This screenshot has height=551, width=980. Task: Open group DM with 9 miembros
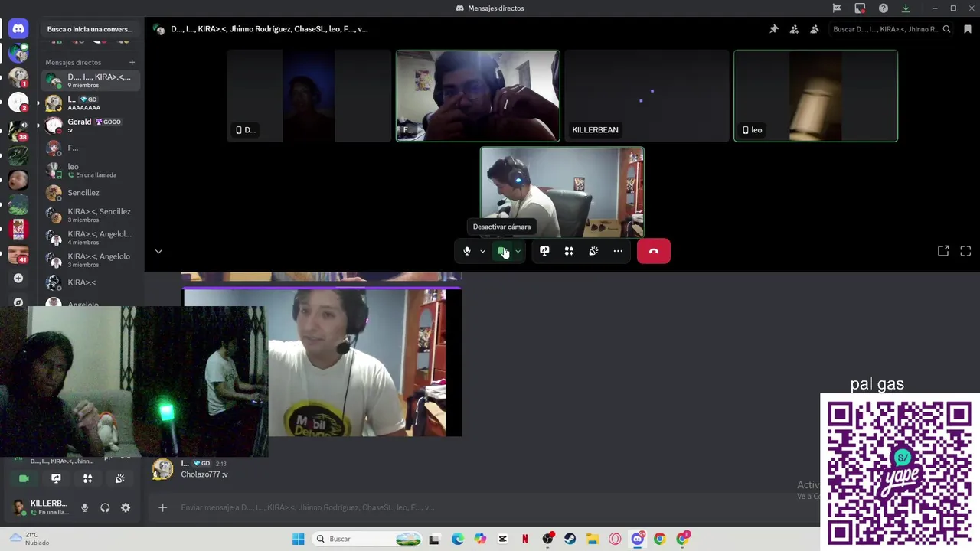point(91,80)
